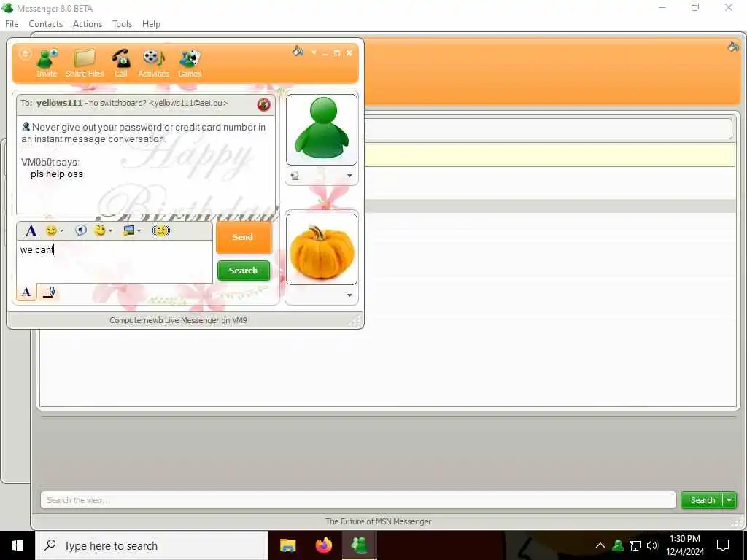Screen dimensions: 747x560
Task: Start a Call with telephone icon
Action: [x=121, y=63]
